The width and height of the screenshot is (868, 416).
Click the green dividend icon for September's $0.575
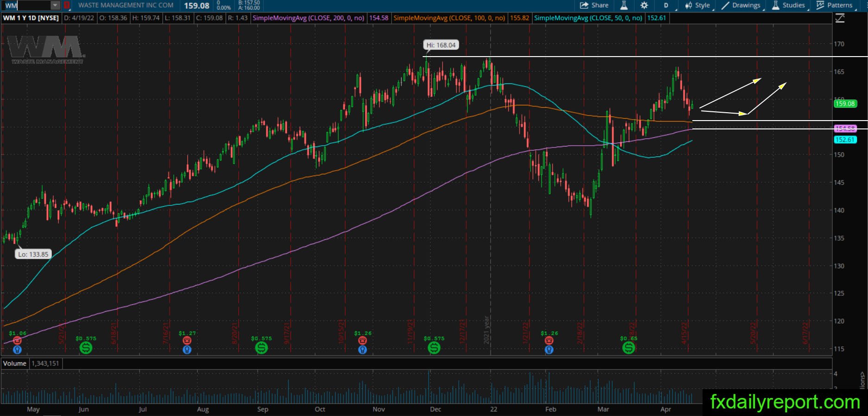click(261, 347)
